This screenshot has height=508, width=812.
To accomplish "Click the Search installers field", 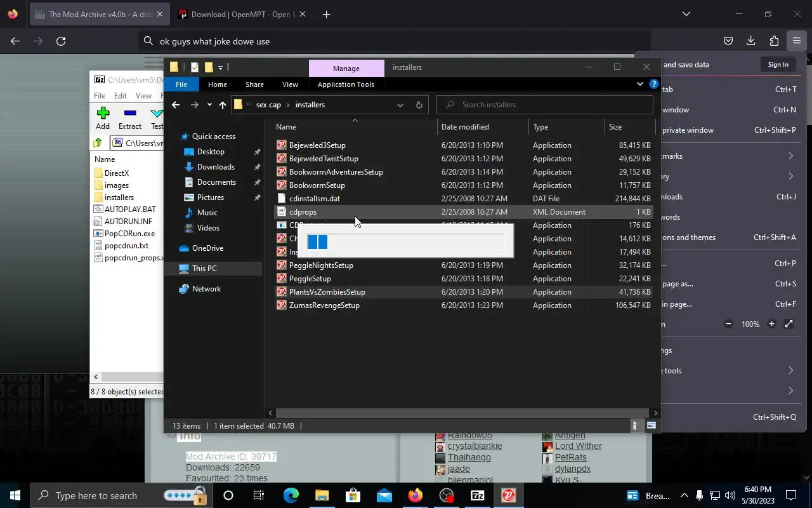I will point(545,105).
